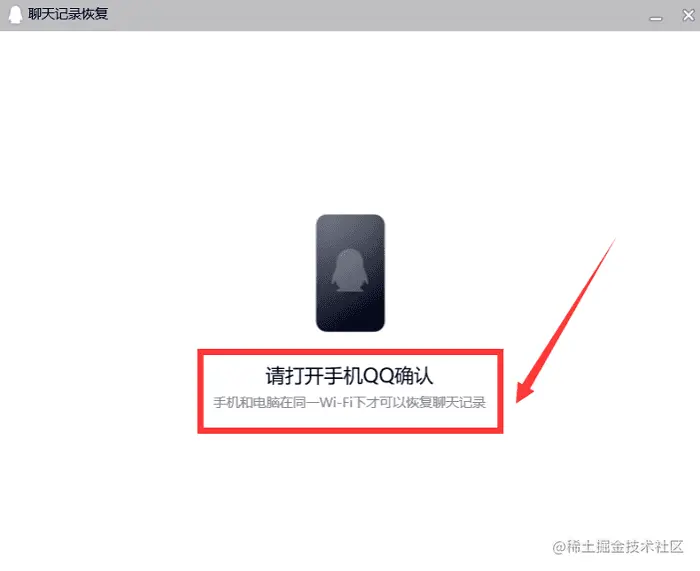
Task: Click the dark phone illustration
Action: click(350, 273)
